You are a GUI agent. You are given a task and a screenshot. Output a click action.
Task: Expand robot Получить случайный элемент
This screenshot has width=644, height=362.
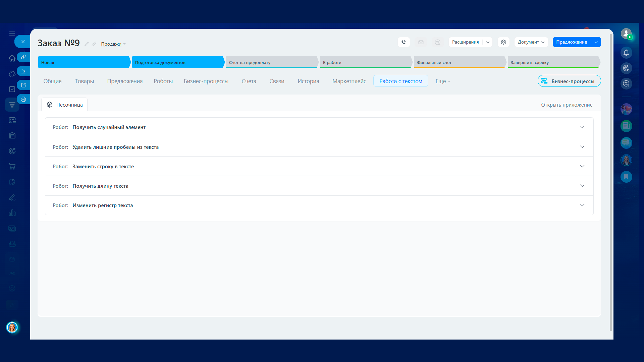582,127
